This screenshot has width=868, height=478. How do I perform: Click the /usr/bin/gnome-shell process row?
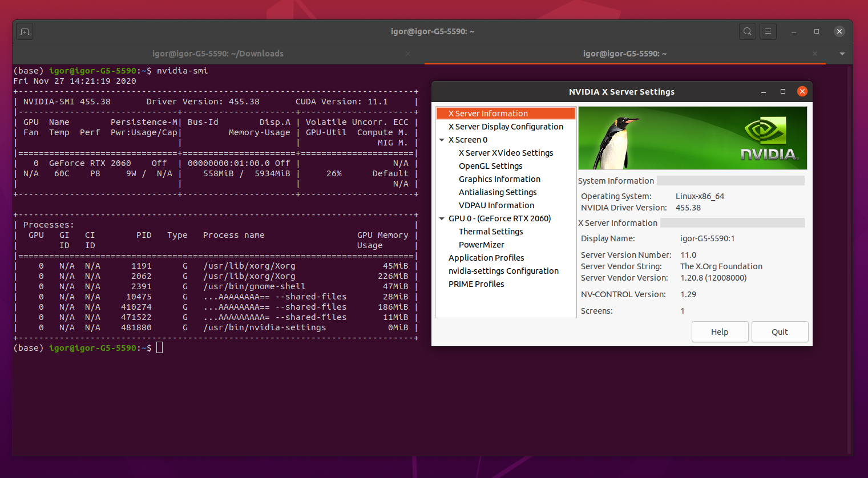(216, 286)
